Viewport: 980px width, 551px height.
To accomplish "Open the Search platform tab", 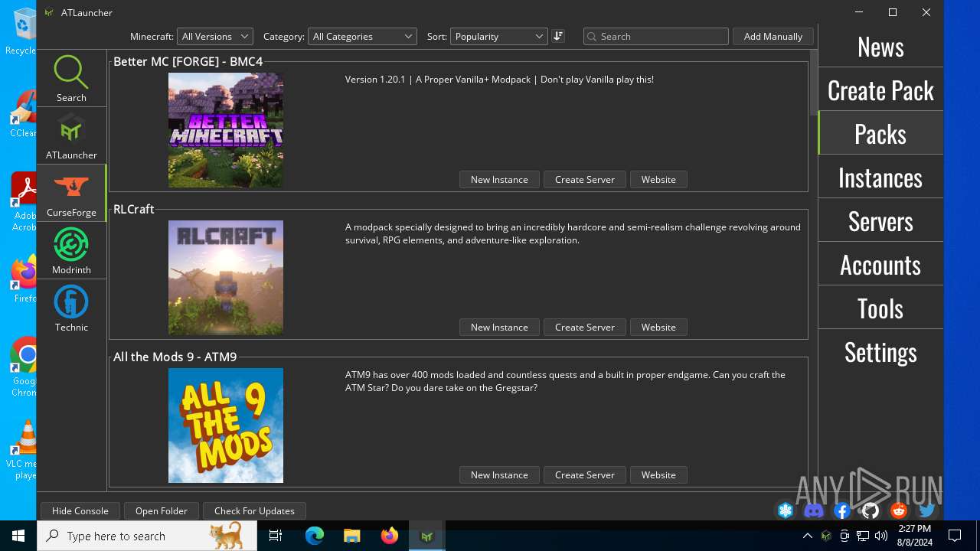I will point(71,78).
